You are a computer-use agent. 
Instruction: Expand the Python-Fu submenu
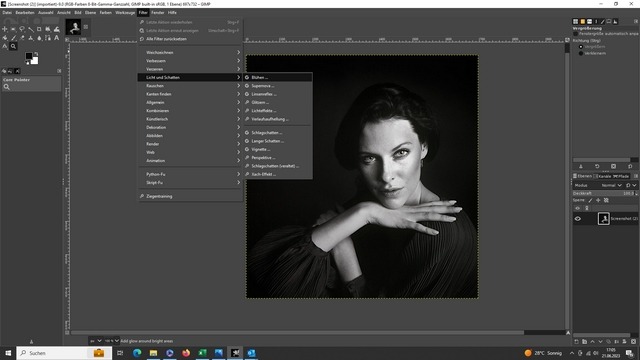pyautogui.click(x=190, y=174)
